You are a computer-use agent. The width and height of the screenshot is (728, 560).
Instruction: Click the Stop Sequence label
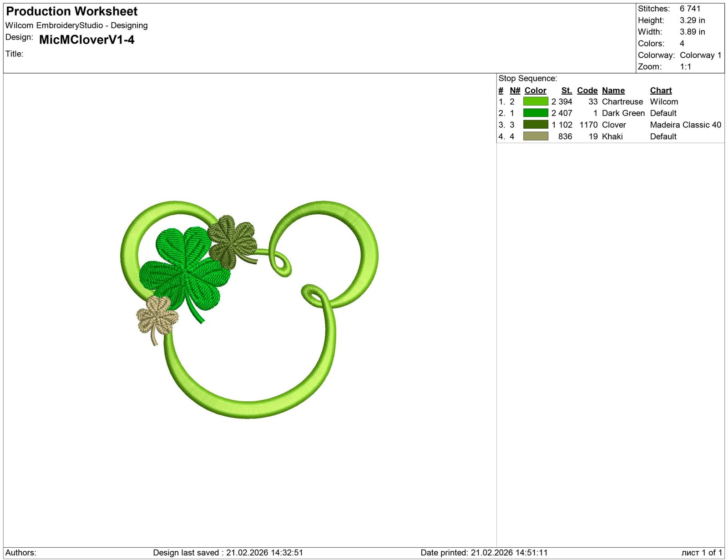coord(527,78)
